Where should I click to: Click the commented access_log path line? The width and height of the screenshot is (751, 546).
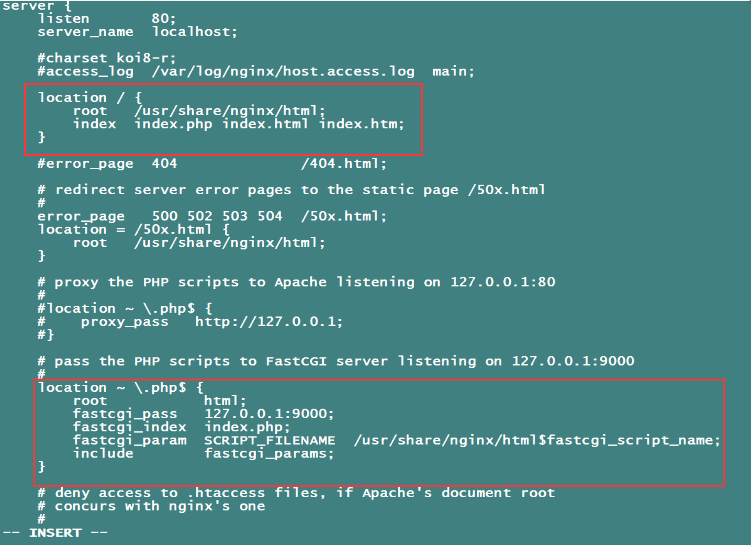tap(255, 71)
